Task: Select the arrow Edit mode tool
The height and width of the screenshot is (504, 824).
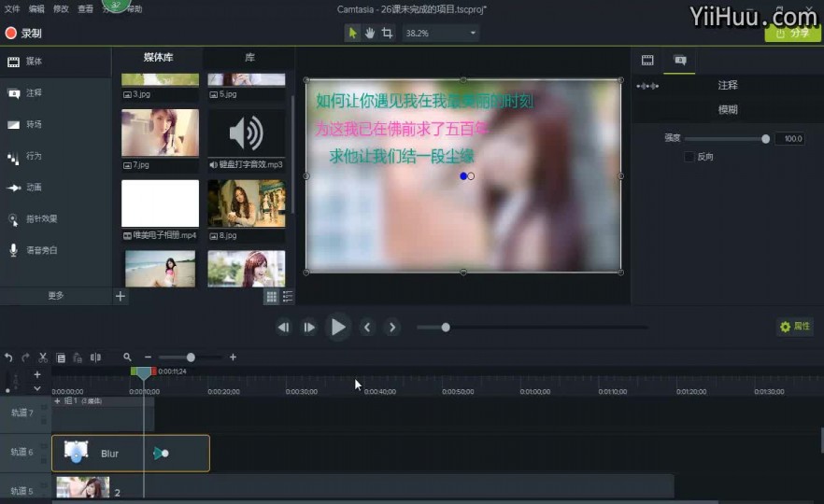Action: pyautogui.click(x=352, y=33)
